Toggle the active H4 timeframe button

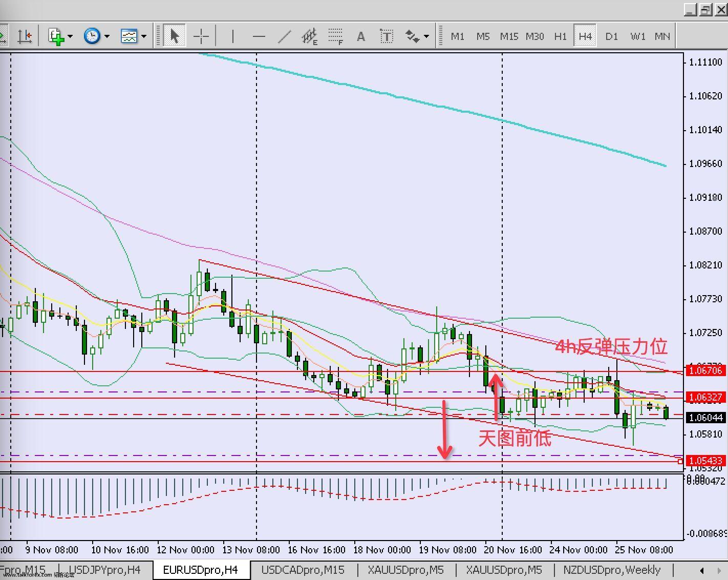pyautogui.click(x=585, y=36)
